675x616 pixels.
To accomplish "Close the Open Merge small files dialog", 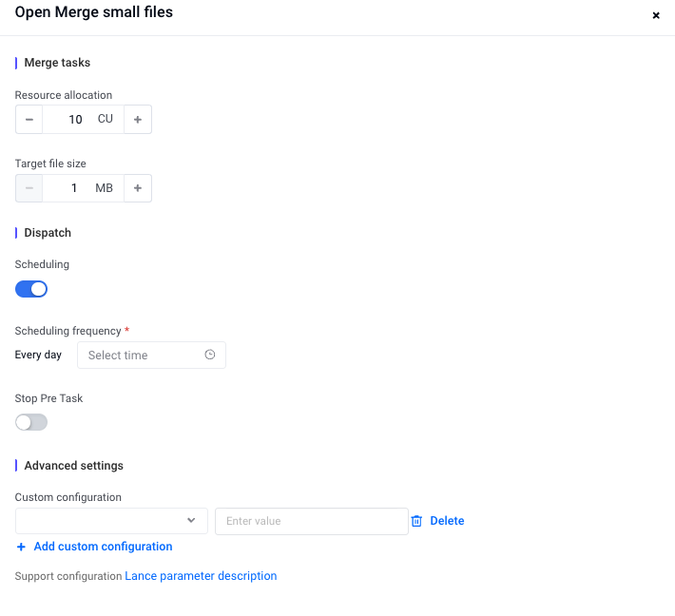I will [x=656, y=15].
